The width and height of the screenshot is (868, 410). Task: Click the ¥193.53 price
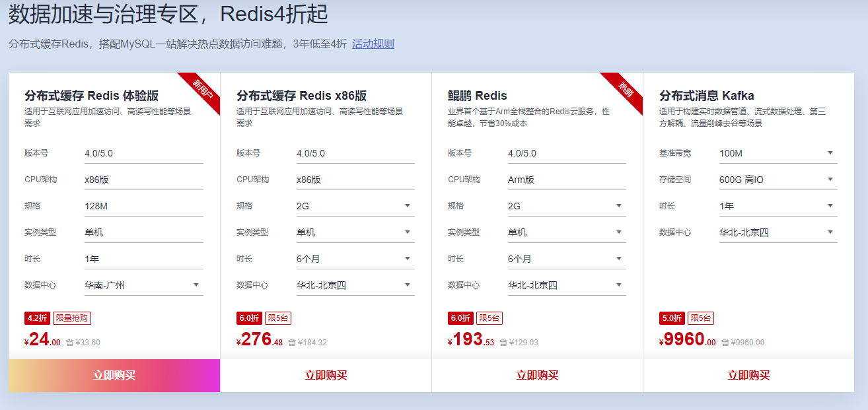tap(471, 340)
